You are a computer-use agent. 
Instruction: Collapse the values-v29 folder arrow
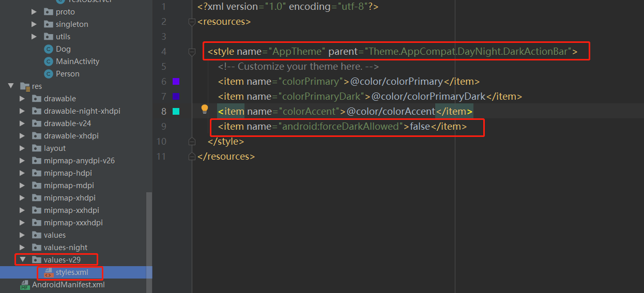click(22, 260)
